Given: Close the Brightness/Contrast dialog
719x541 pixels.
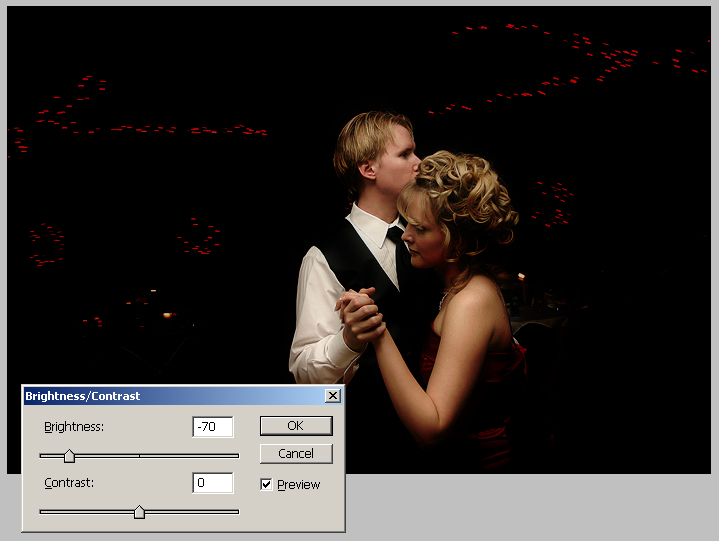Looking at the screenshot, I should [x=333, y=396].
